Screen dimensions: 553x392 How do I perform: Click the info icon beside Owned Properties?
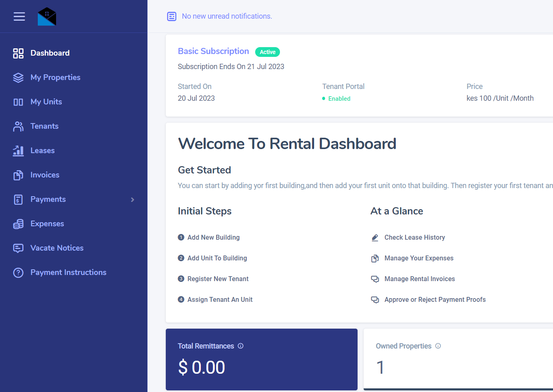point(438,346)
